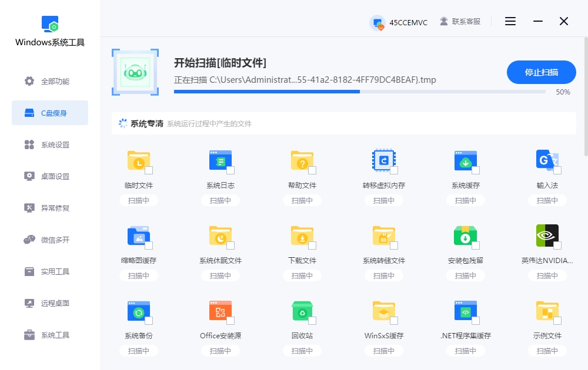Click the 帮助文件 help files icon

(x=302, y=161)
